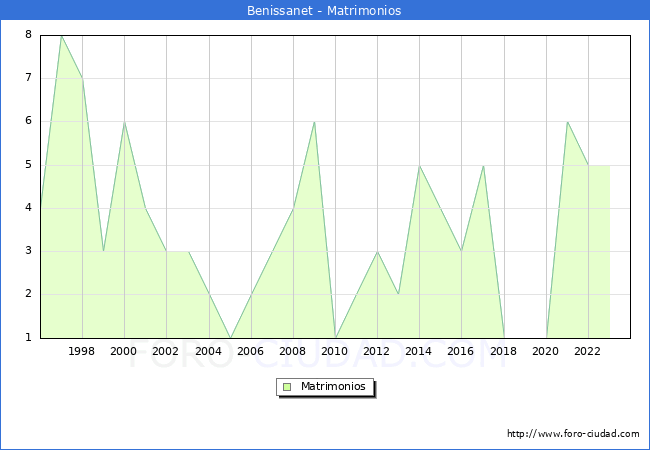
Task: Click the green Matrimonios legend swatch
Action: pyautogui.click(x=287, y=386)
